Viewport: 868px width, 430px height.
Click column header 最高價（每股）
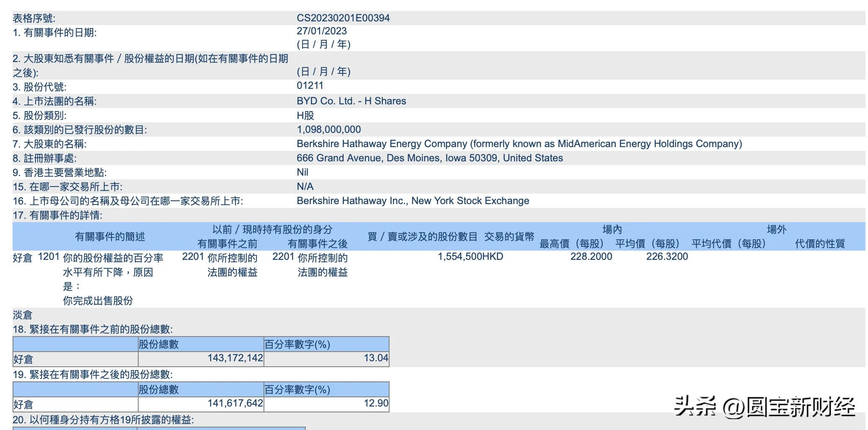pos(572,243)
